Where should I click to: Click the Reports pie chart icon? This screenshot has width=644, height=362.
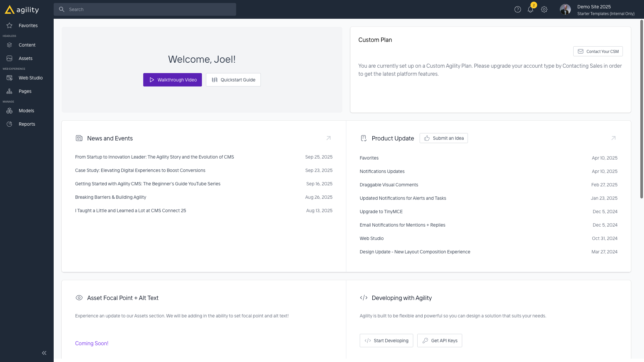[9, 124]
